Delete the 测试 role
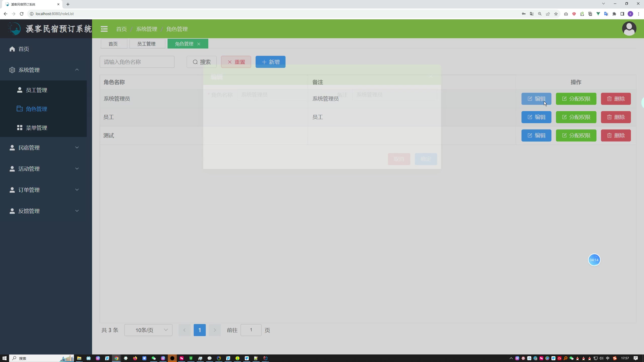Viewport: 644px width, 362px height. [616, 135]
